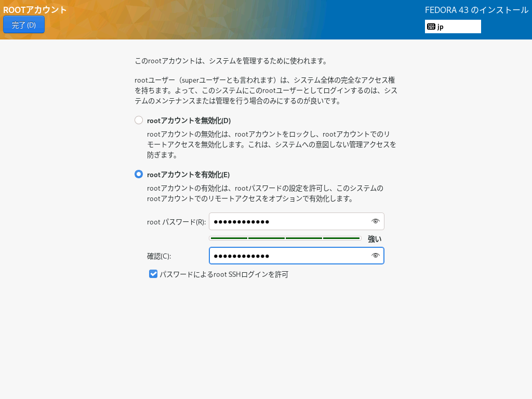Screen dimensions: 532x399
Task: Reveal confirmation password with eye icon
Action: point(376,256)
